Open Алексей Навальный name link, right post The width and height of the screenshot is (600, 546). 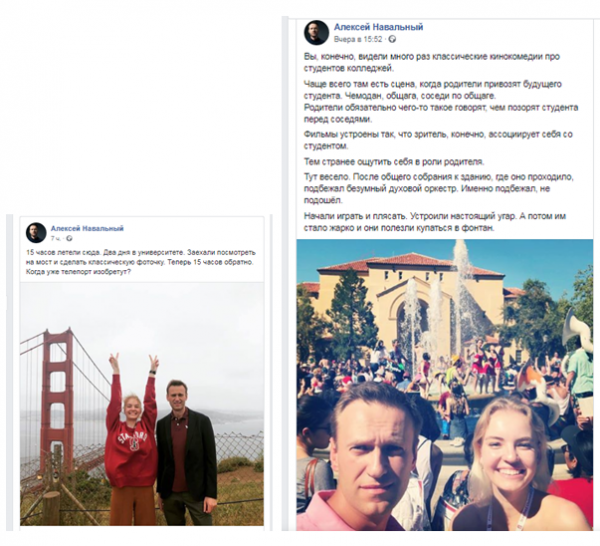[x=378, y=27]
